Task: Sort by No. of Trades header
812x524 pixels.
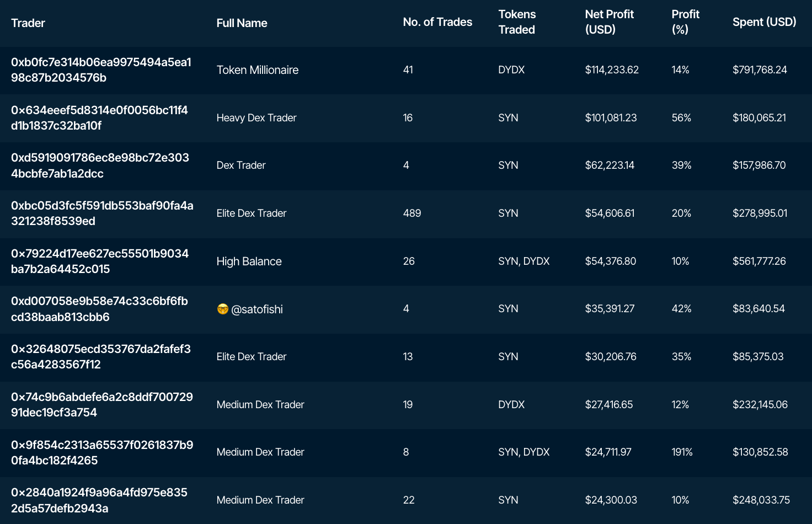Action: (x=437, y=22)
